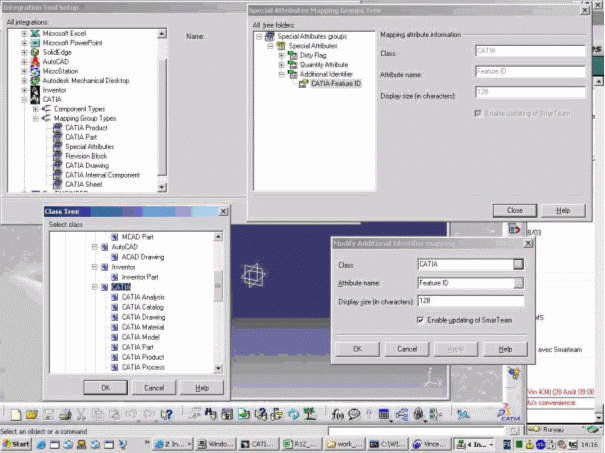The height and width of the screenshot is (453, 605).
Task: Click the Class browse button in Modify dialog
Action: (518, 264)
